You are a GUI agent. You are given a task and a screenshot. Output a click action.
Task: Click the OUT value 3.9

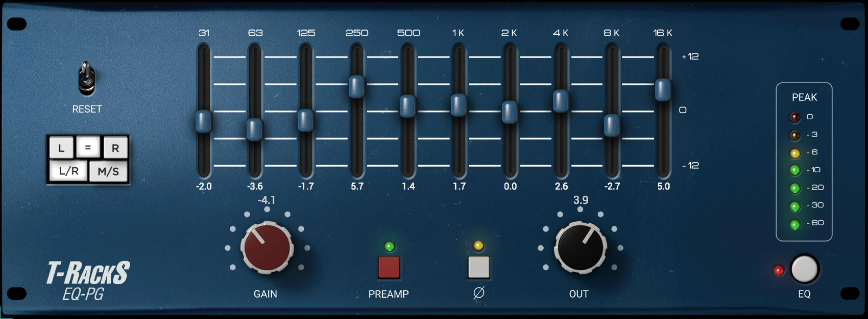pos(581,200)
